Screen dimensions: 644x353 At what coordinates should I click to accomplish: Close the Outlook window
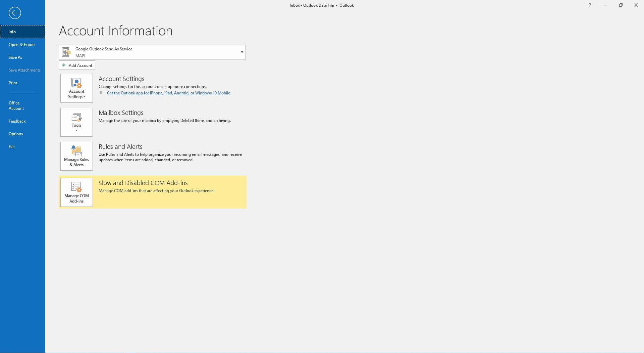[636, 5]
